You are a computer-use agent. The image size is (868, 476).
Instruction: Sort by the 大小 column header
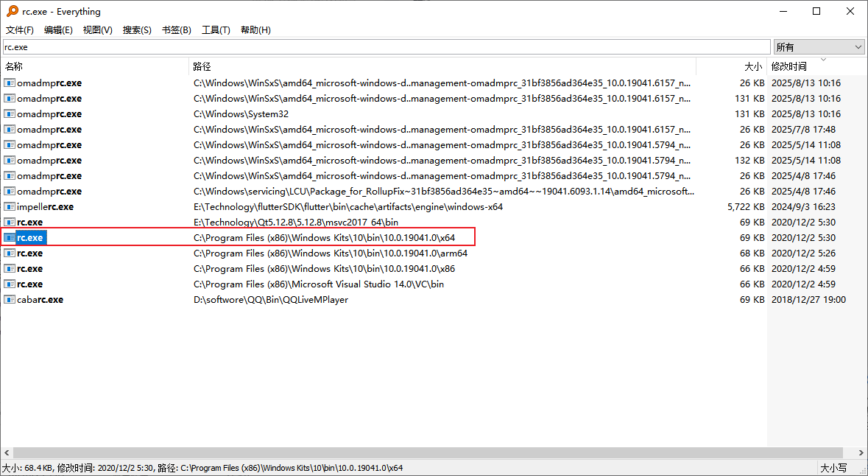731,66
